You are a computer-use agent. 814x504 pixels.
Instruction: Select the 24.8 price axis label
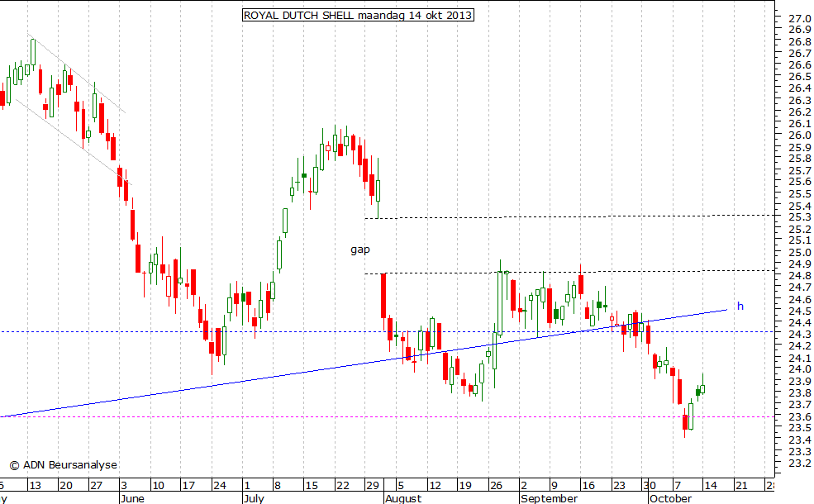click(x=800, y=276)
